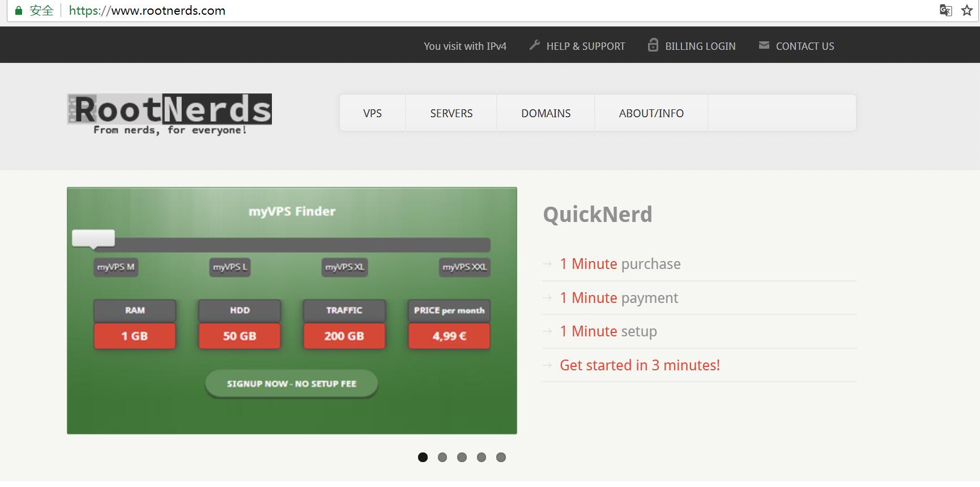The image size is (980, 487).
Task: Click 'From nerds, for everyone!' tagline
Action: point(170,130)
